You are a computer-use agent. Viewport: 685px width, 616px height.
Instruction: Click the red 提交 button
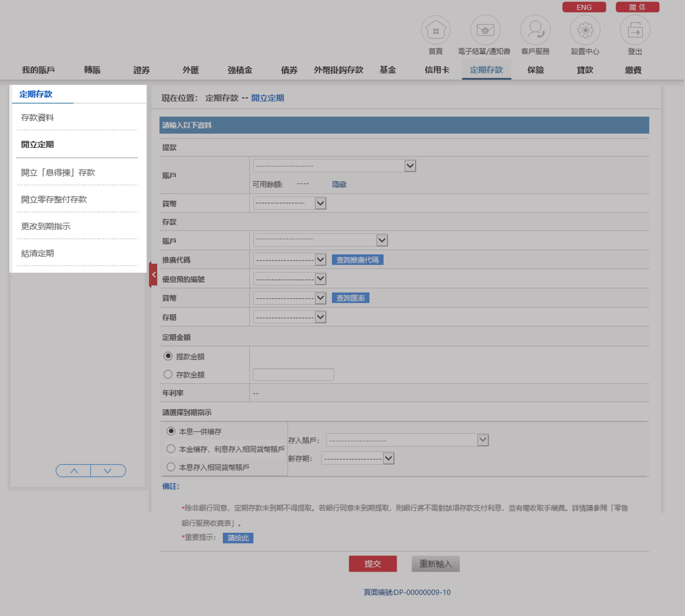click(373, 564)
